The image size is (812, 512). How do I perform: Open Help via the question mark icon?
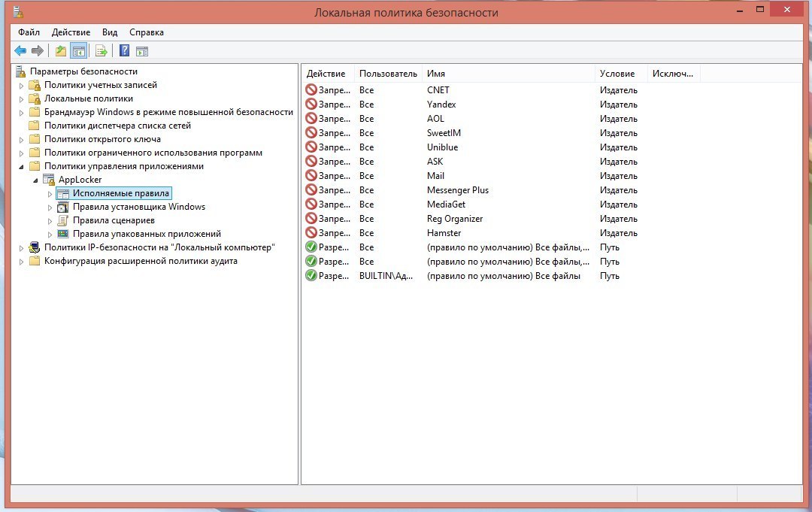click(x=125, y=51)
